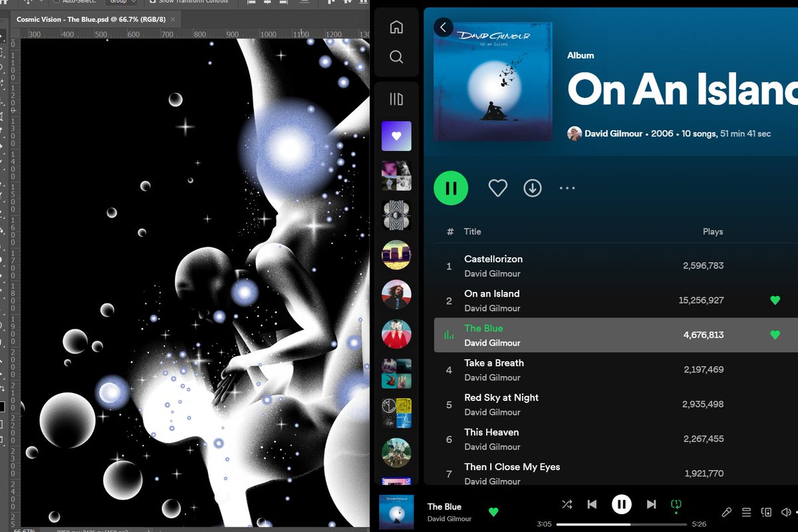This screenshot has width=798, height=532.
Task: Select Cosmic Vision - The Blue.psd document tab
Action: pyautogui.click(x=92, y=19)
